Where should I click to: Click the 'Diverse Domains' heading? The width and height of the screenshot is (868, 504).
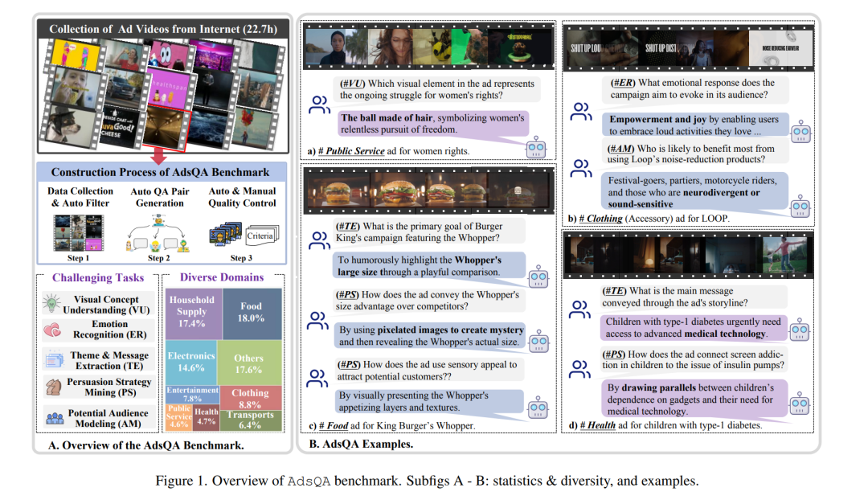222,277
